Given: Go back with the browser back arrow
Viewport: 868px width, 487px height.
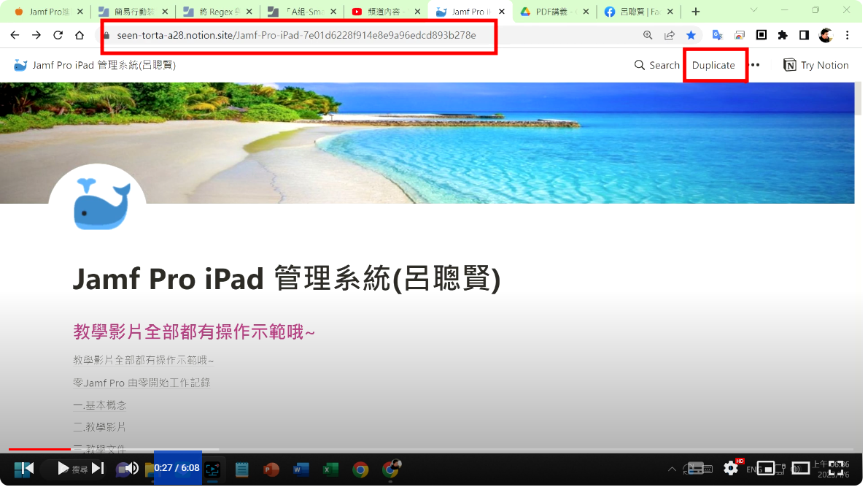Looking at the screenshot, I should click(x=15, y=35).
